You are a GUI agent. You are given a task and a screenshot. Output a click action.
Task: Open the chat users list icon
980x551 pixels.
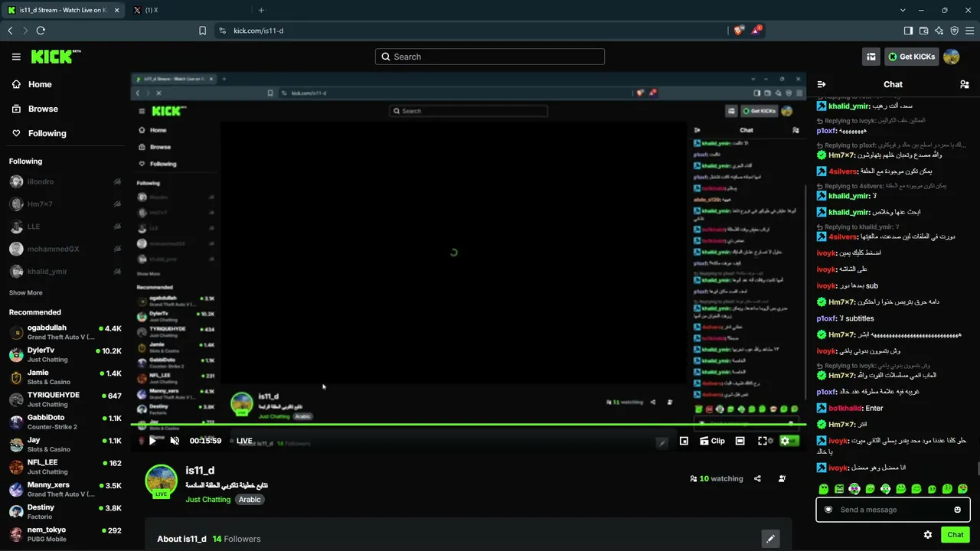pos(964,84)
